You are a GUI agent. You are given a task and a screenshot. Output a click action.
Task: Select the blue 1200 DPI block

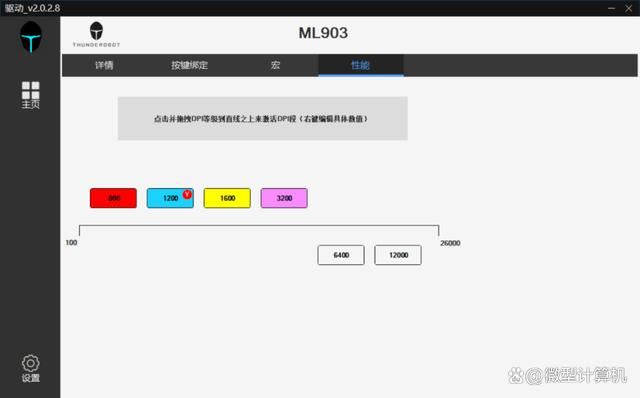pyautogui.click(x=170, y=198)
